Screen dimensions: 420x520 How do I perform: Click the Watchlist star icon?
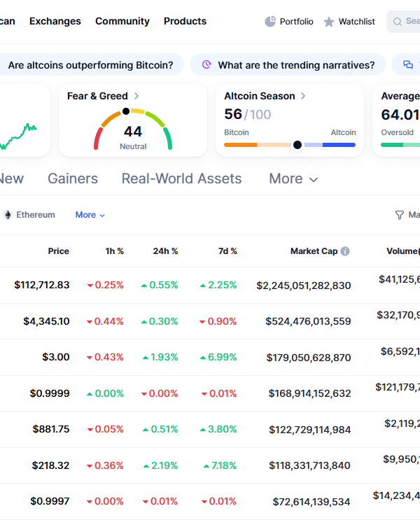pyautogui.click(x=329, y=22)
